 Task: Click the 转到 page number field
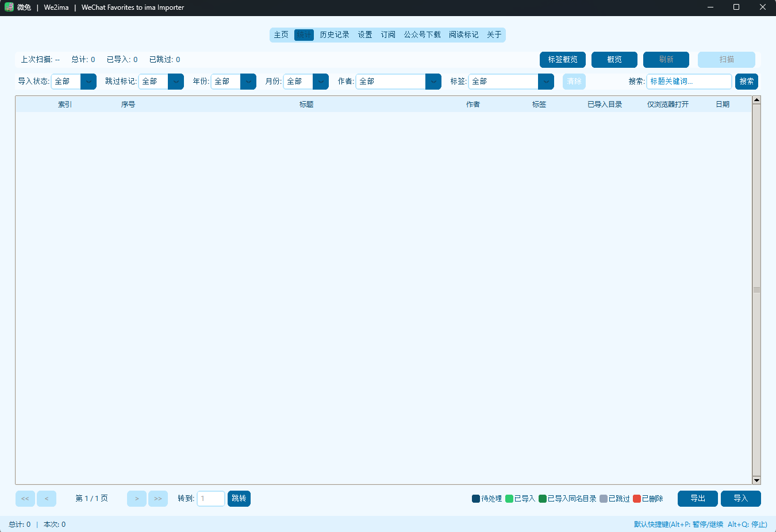tap(211, 499)
